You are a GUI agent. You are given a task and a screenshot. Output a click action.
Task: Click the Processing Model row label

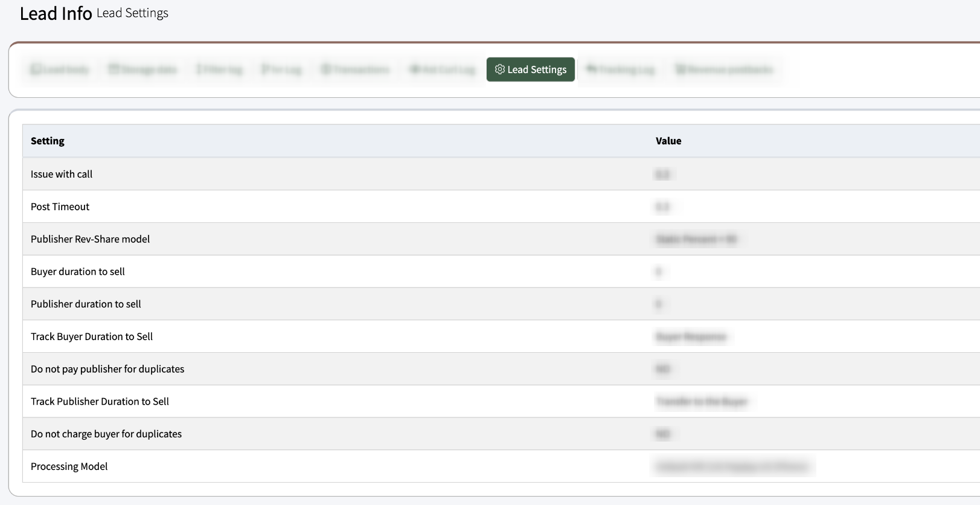[x=69, y=466]
